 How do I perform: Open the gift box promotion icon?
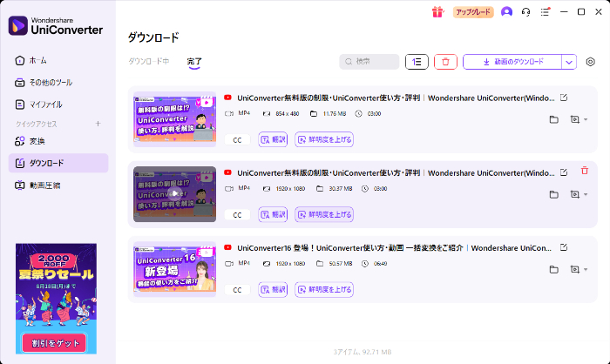(437, 12)
